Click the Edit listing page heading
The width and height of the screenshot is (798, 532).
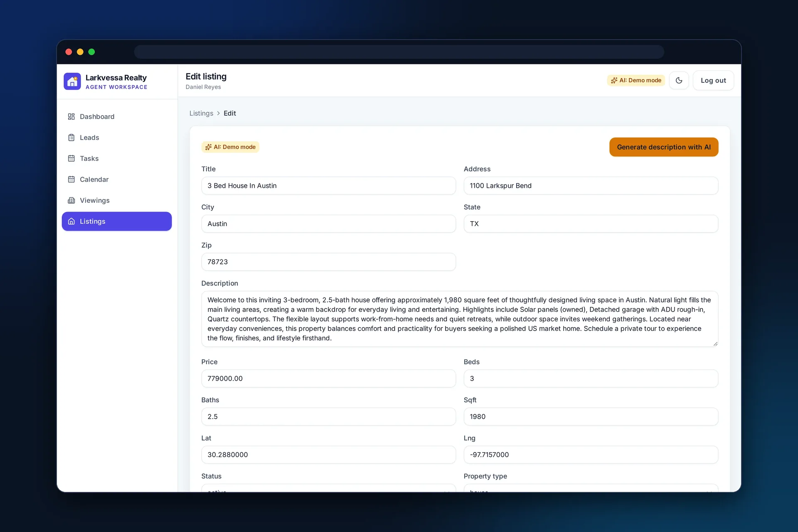tap(206, 76)
